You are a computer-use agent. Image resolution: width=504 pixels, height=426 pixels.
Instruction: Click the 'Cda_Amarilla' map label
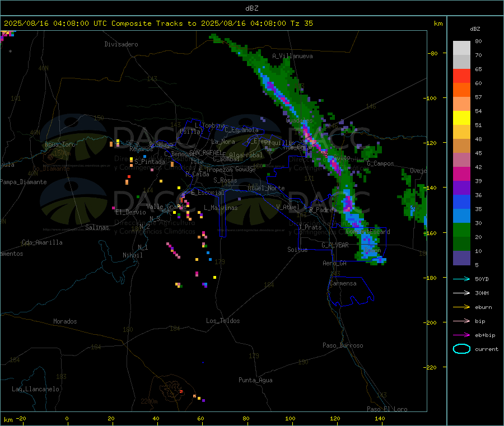click(42, 242)
